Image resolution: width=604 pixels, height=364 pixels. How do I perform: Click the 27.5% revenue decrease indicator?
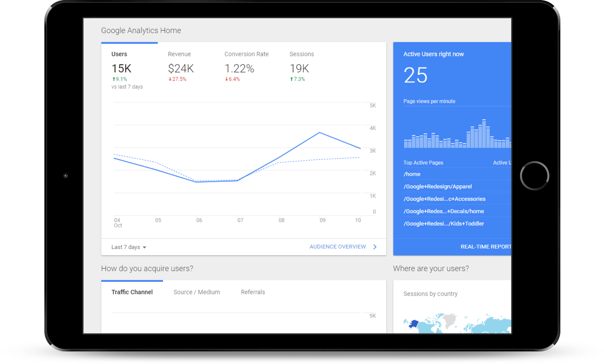click(x=177, y=79)
